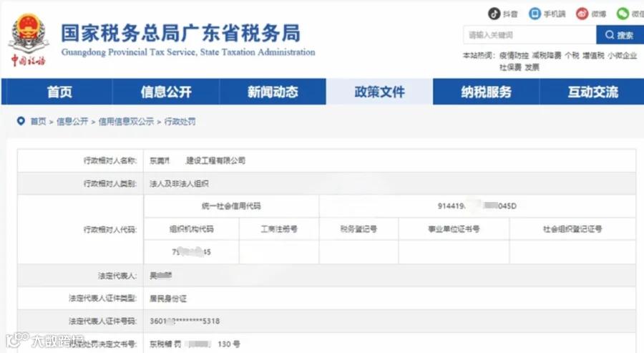Click the hot word 减税降费
This screenshot has height=353, width=644.
click(x=547, y=55)
